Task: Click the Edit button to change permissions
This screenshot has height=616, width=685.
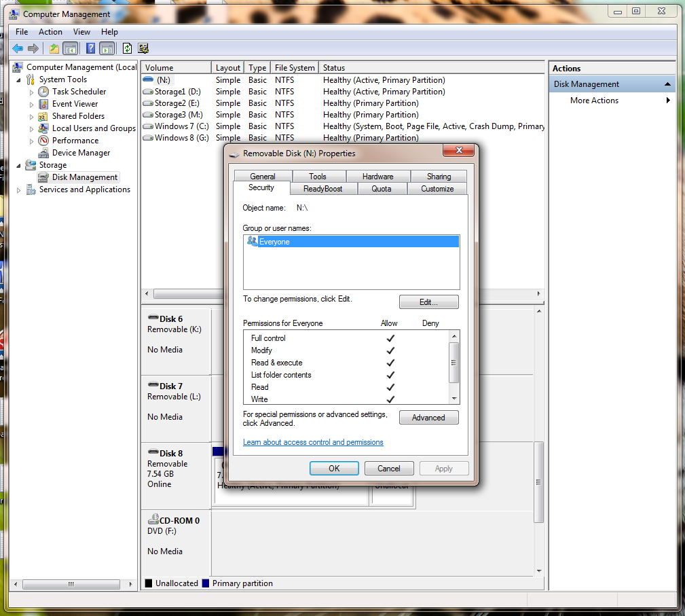Action: click(428, 302)
